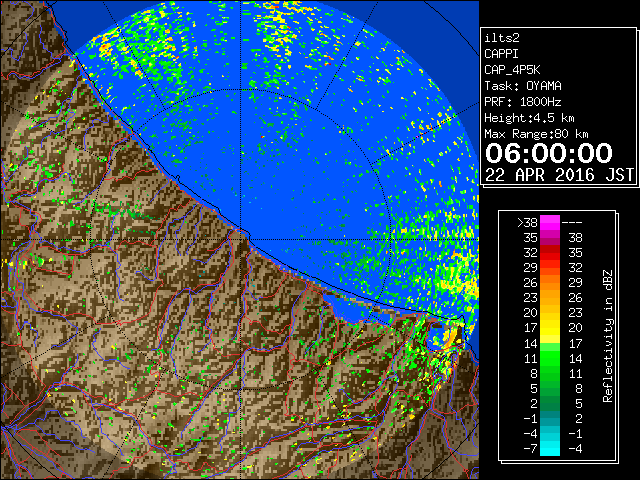This screenshot has width=640, height=480.
Task: Select the dark red 32–35 dBZ swatch
Action: point(550,253)
